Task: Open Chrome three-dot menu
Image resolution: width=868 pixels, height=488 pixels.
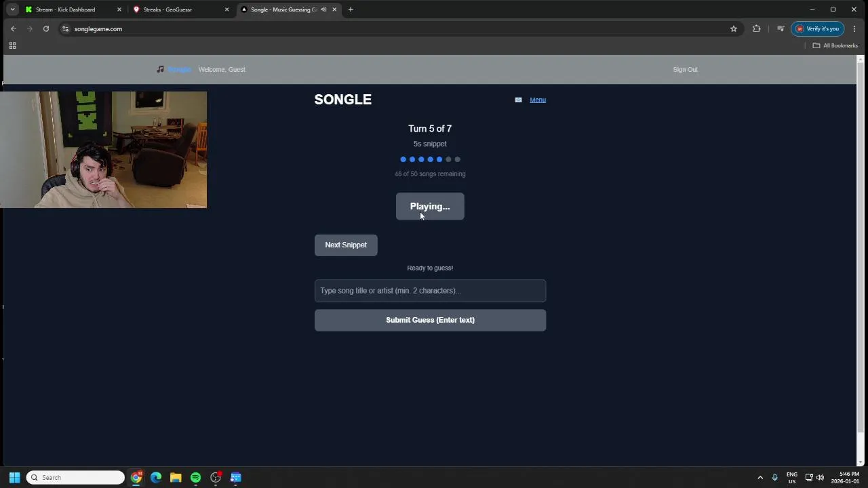Action: pos(854,28)
